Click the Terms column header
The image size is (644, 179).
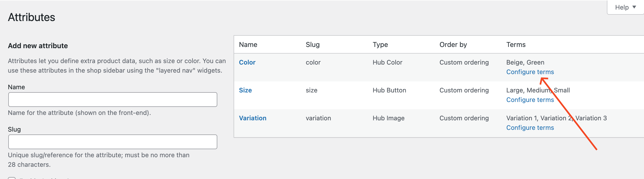(516, 45)
